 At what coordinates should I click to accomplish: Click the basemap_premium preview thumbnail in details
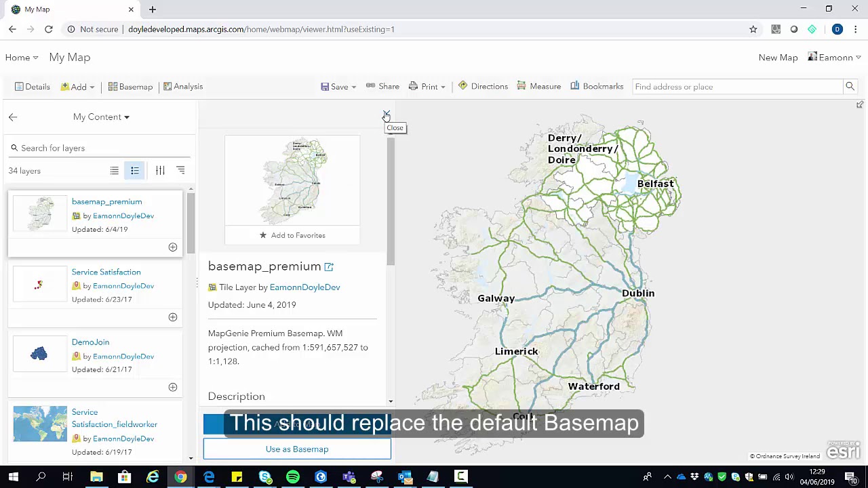tap(292, 180)
